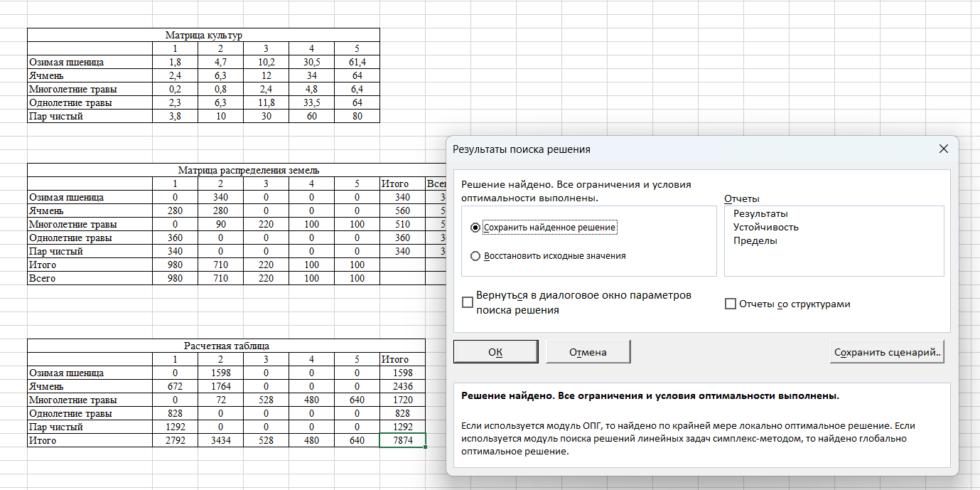Select cell with value 2792

[175, 440]
